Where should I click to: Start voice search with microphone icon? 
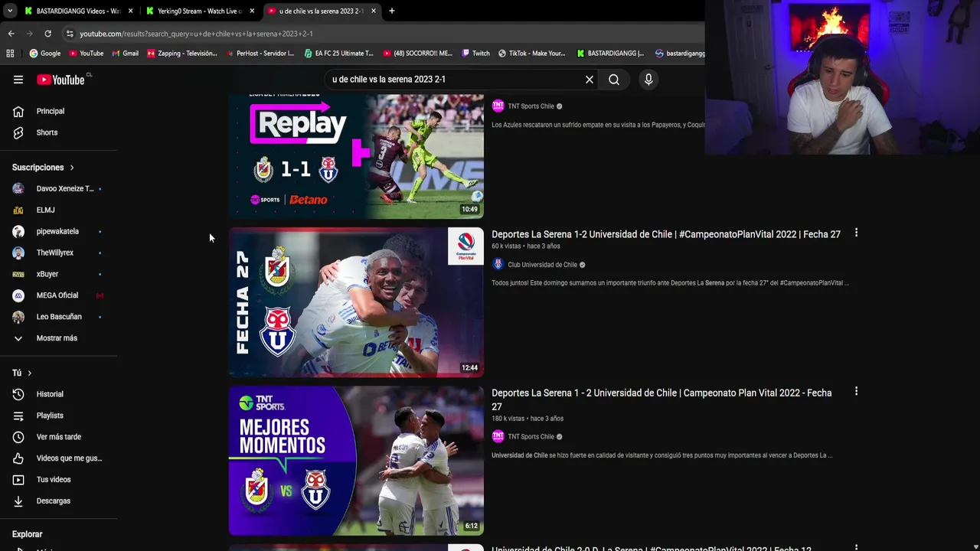[648, 80]
